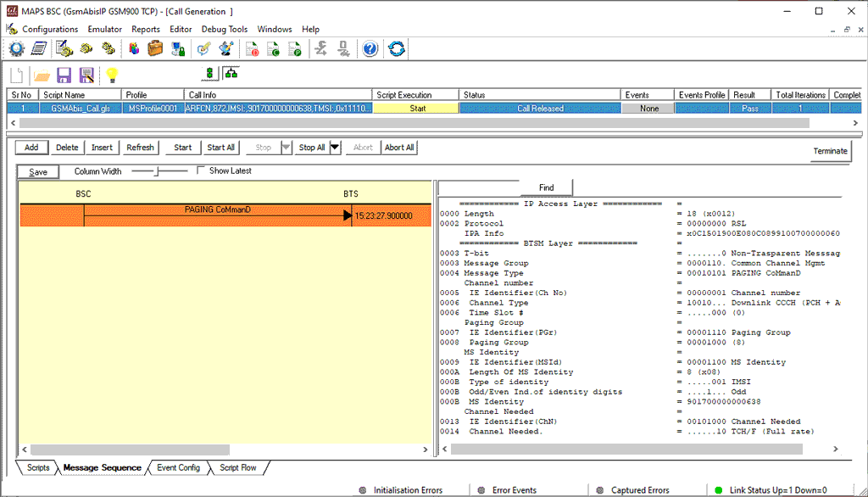This screenshot has width=868, height=497.
Task: Click the Start button below the call list
Action: (x=183, y=148)
